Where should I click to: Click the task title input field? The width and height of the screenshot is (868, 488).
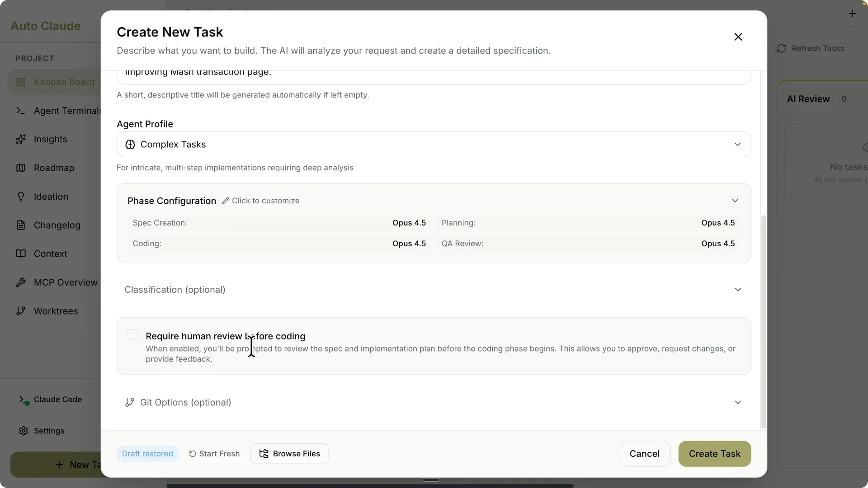pos(434,76)
